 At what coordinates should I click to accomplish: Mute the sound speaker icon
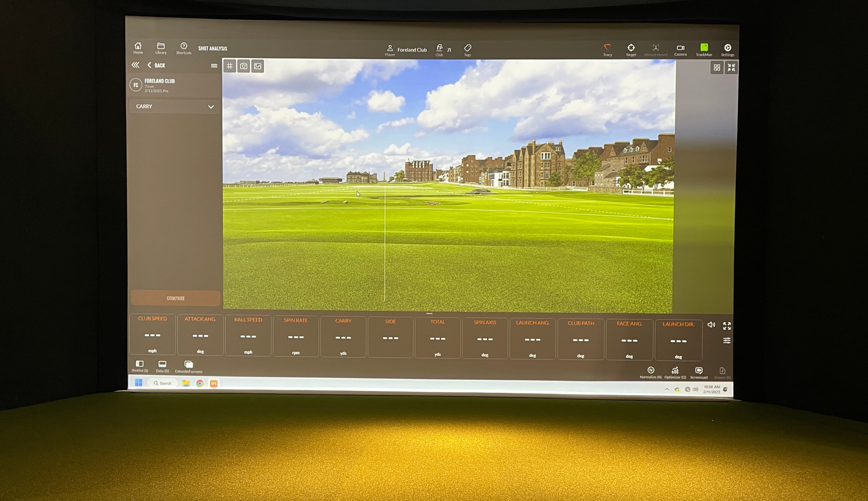click(711, 325)
